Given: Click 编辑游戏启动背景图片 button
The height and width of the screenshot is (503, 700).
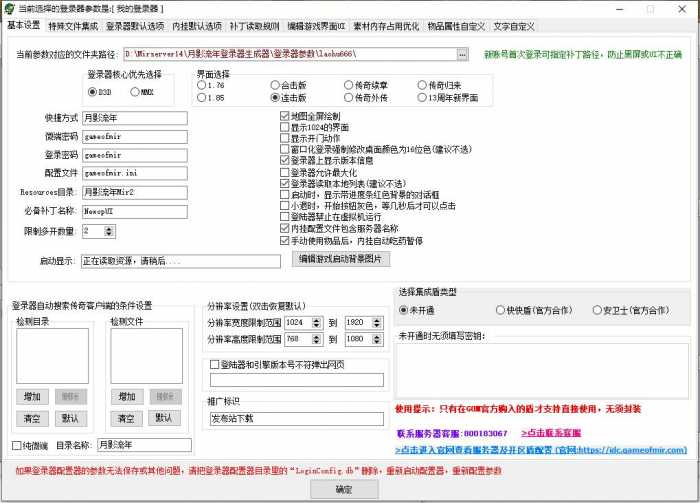Looking at the screenshot, I should tap(340, 258).
